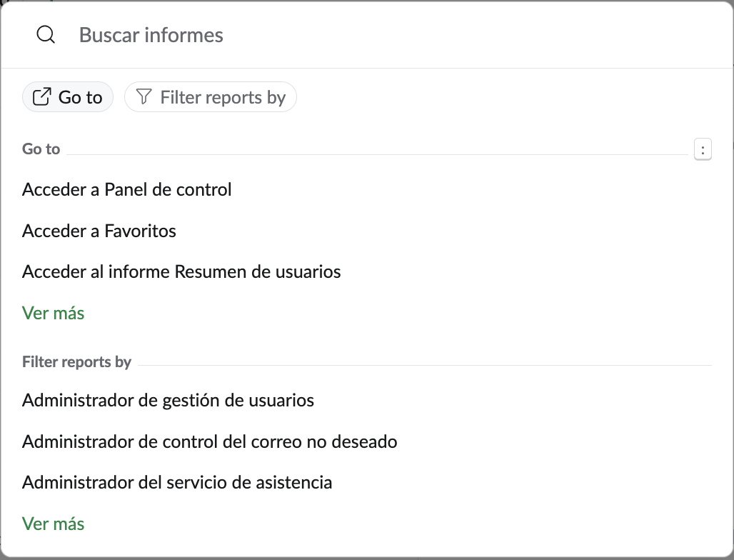Screen dimensions: 734x560
Task: Click the Filter reports by section header
Action: (x=76, y=362)
